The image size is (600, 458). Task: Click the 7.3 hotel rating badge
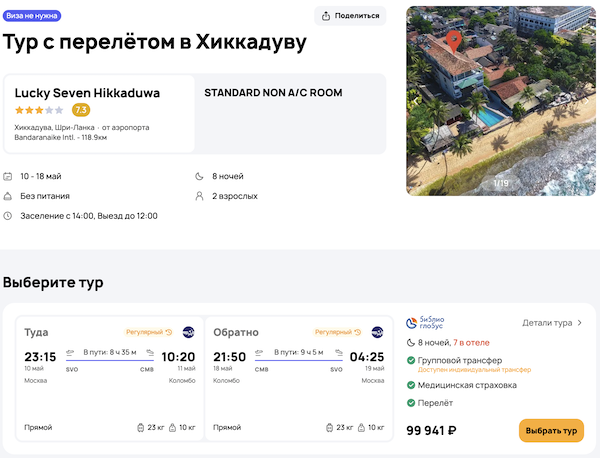[80, 110]
